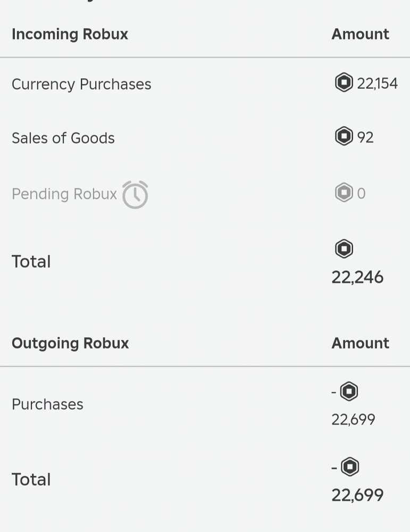Click greyed Robux icon in Pending row
410x532 pixels.
(x=344, y=193)
